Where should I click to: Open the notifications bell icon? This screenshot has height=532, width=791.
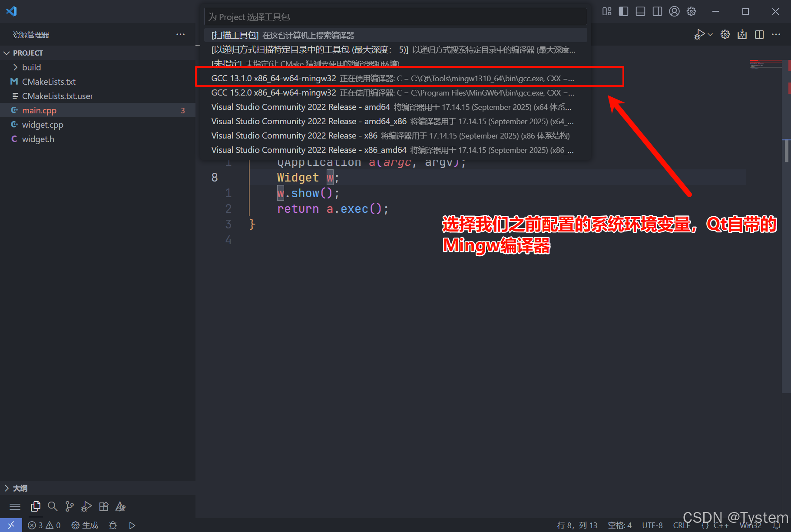pyautogui.click(x=777, y=525)
